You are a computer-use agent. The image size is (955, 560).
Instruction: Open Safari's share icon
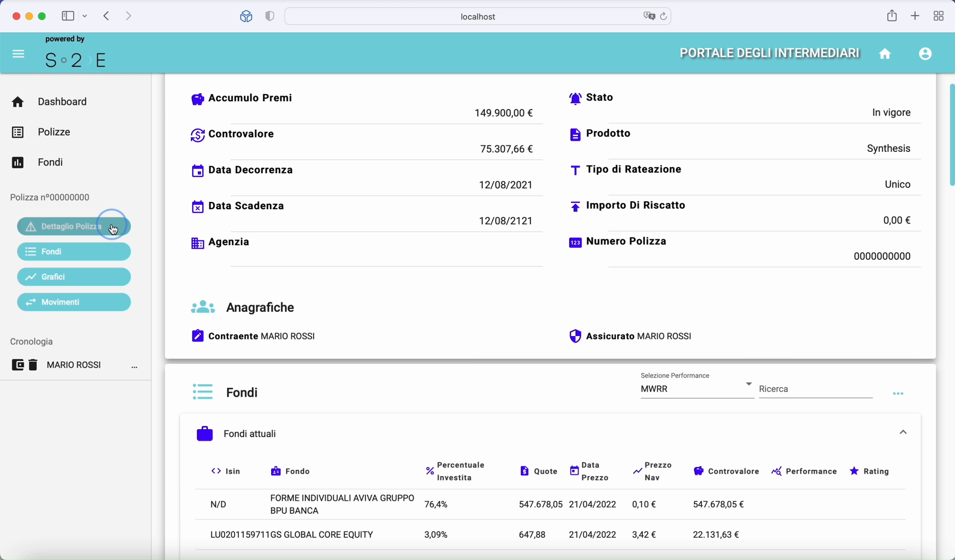[891, 16]
